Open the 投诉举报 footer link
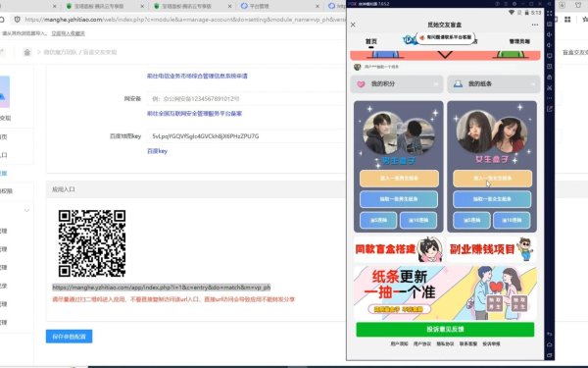Screen dimensions: 588x368 (491, 344)
